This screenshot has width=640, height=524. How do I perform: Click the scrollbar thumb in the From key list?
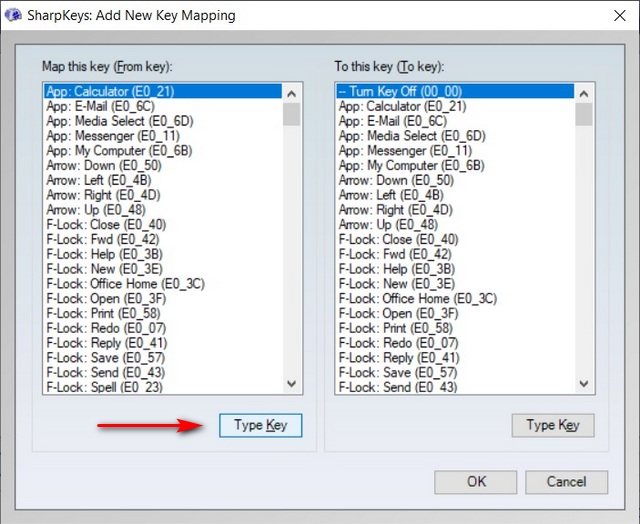click(x=291, y=112)
